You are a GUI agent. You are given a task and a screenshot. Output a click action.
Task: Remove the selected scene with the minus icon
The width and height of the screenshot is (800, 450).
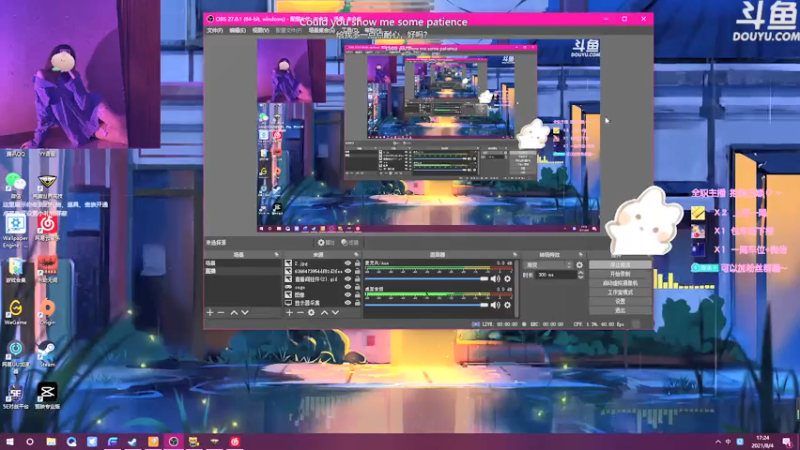[x=221, y=312]
